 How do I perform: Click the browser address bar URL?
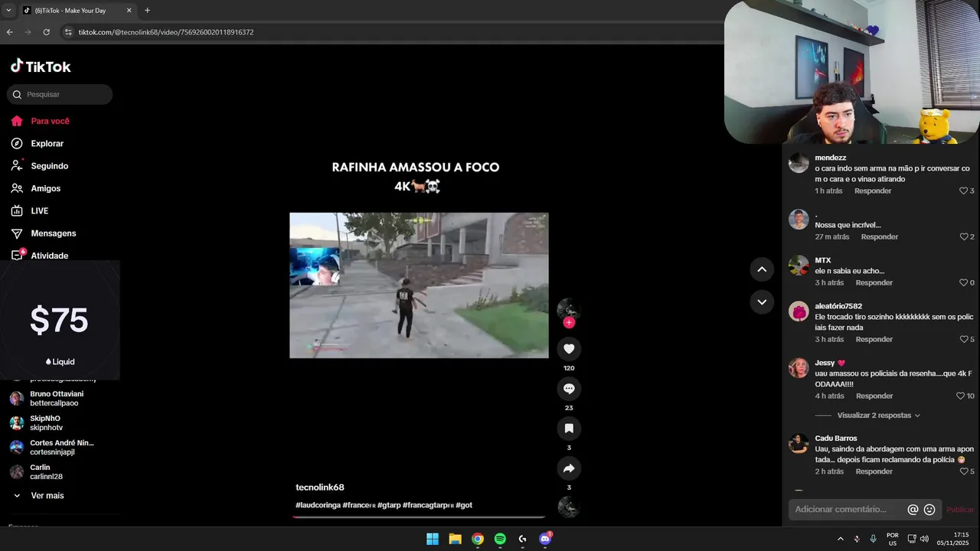[x=166, y=32]
